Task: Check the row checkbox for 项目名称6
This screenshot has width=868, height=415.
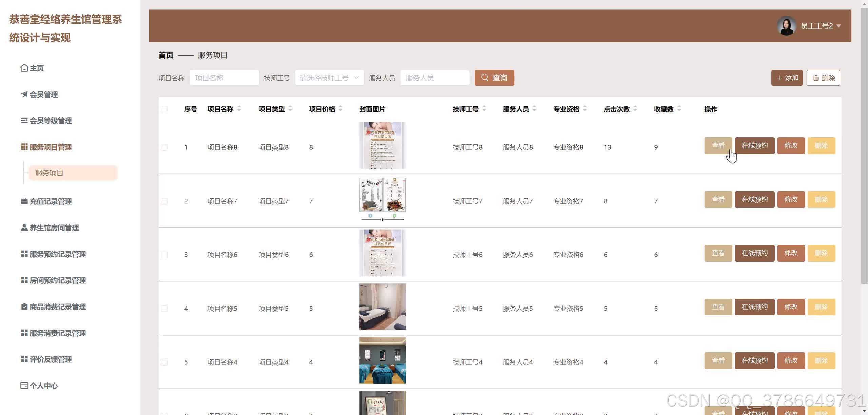Action: point(164,254)
